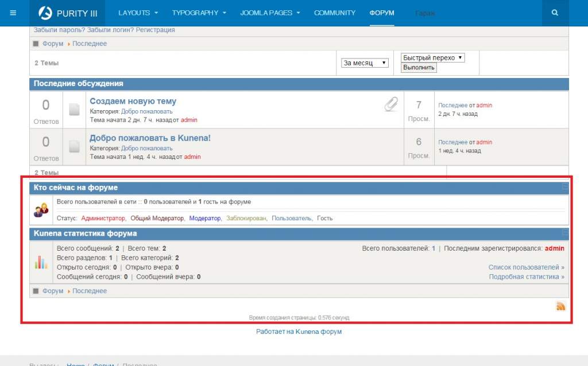Click the online users people icon
The image size is (588, 366).
point(41,210)
